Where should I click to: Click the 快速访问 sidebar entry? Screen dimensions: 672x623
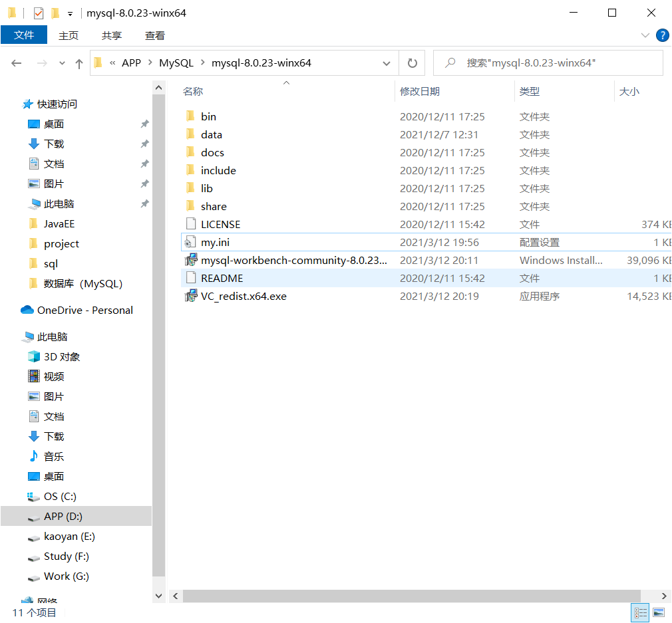(x=57, y=104)
